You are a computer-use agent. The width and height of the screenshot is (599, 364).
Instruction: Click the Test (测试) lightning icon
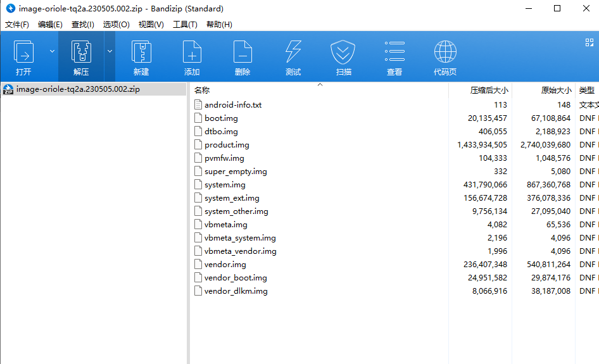293,52
